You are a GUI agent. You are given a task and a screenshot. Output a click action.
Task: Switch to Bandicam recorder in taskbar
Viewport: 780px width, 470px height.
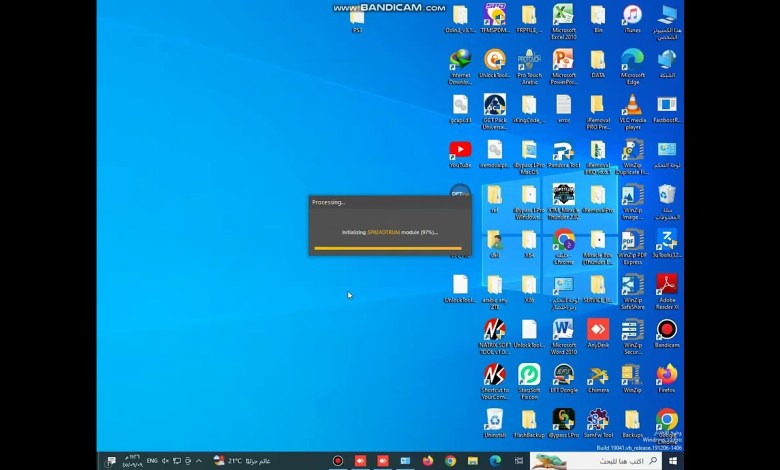click(x=338, y=461)
